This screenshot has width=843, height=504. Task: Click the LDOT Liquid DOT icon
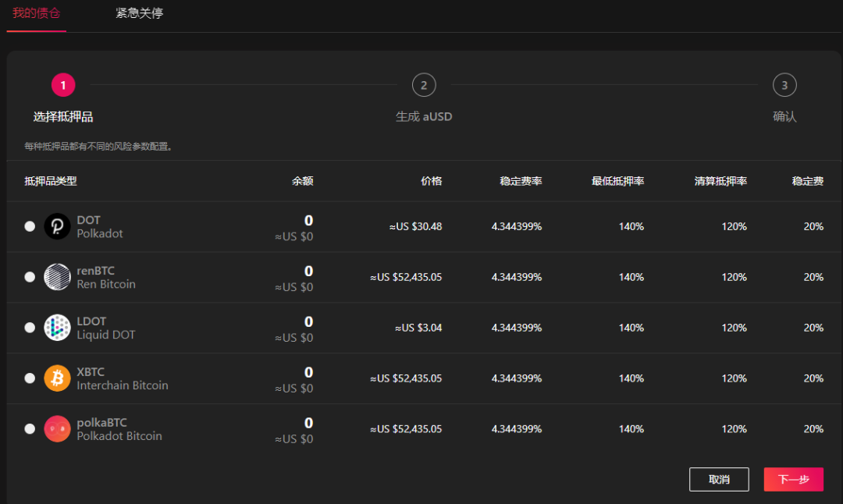pos(57,328)
